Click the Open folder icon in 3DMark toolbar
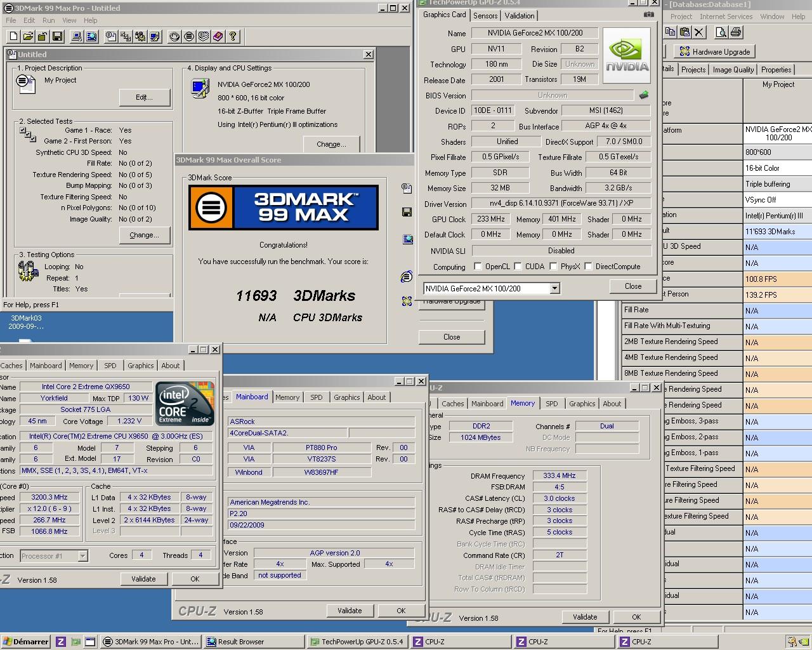The image size is (812, 650). pos(28,36)
